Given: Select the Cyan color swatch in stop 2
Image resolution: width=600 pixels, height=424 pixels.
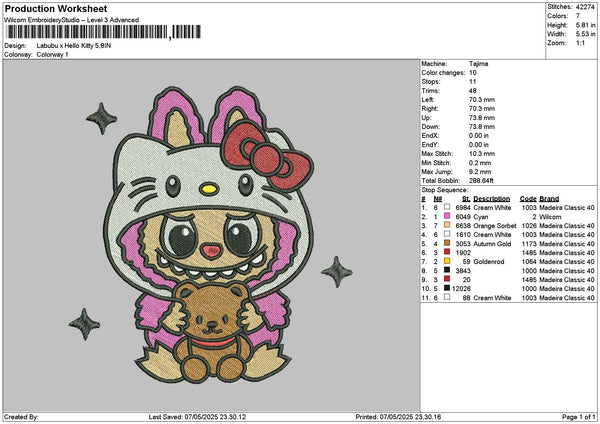Looking at the screenshot, I should [x=447, y=217].
